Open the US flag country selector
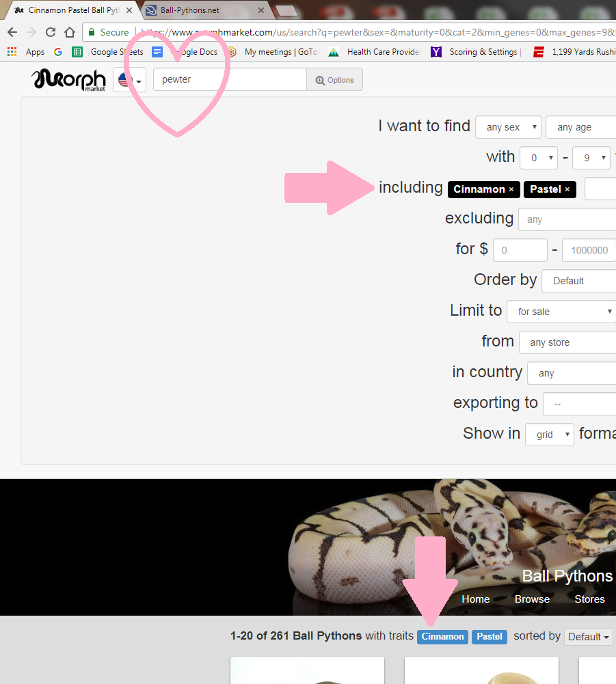Viewport: 616px width, 684px height. pos(130,81)
